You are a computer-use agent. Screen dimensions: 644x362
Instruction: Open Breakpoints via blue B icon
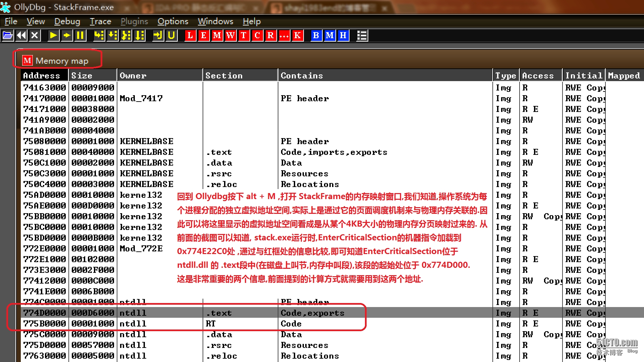[316, 35]
